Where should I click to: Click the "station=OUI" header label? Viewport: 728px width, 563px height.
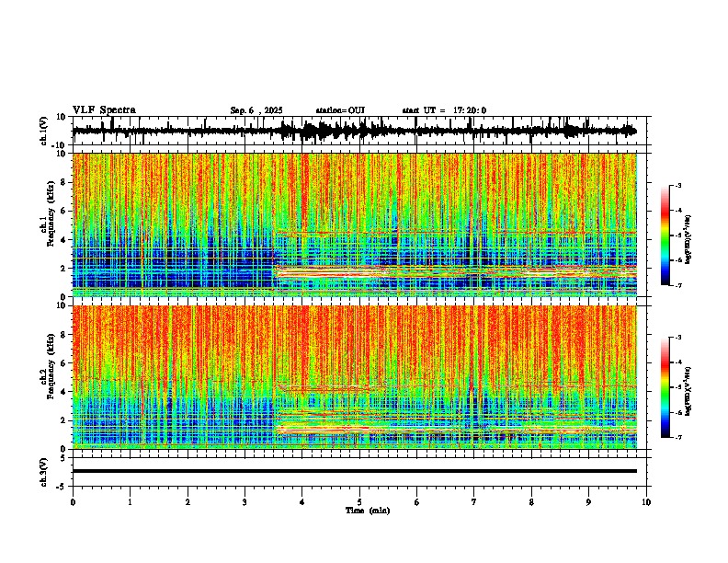tap(340, 110)
